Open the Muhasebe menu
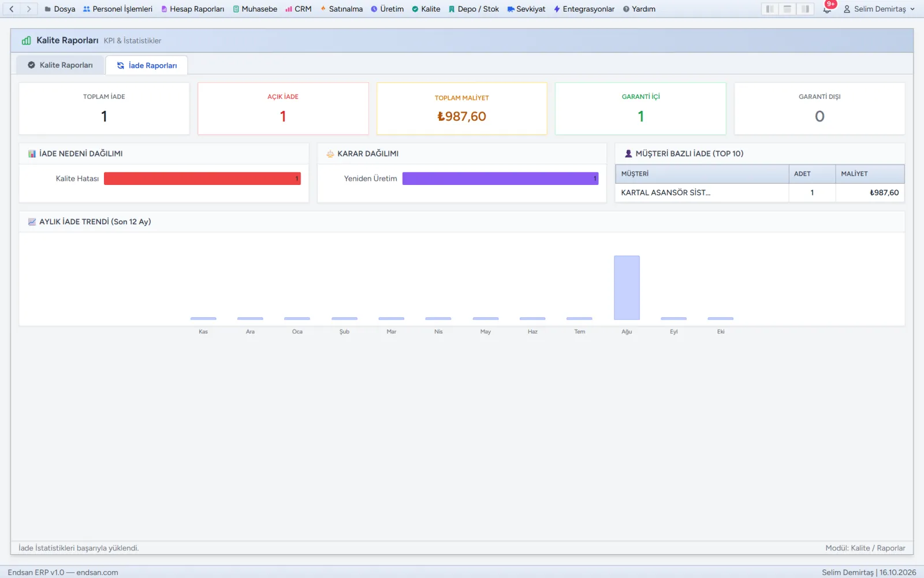 pos(255,9)
